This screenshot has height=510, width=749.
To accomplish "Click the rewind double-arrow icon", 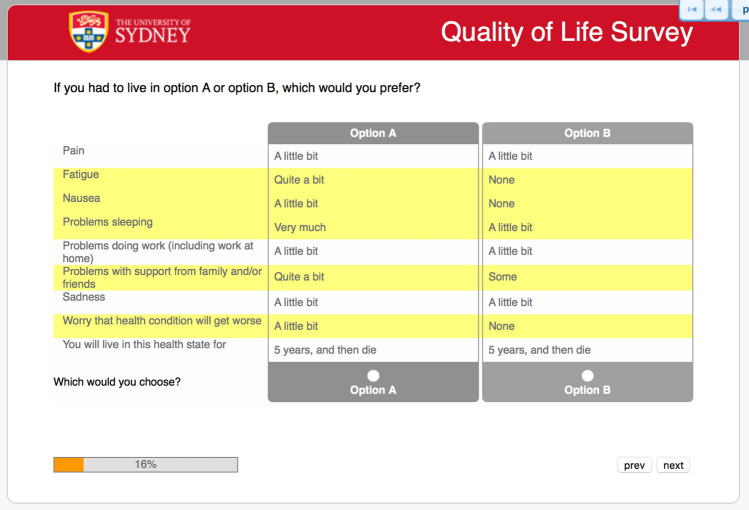I will (716, 10).
